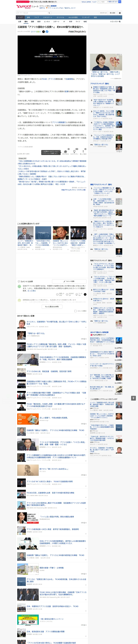Image resolution: width=138 pixels, height=644 pixels.
Task: Click first commenter's green avatar
Action: (x=19, y=286)
